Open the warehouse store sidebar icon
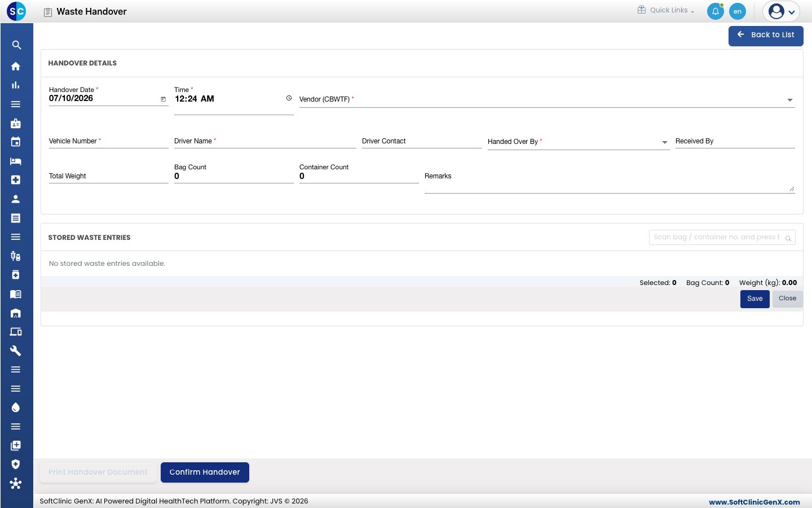The height and width of the screenshot is (508, 812). click(16, 313)
